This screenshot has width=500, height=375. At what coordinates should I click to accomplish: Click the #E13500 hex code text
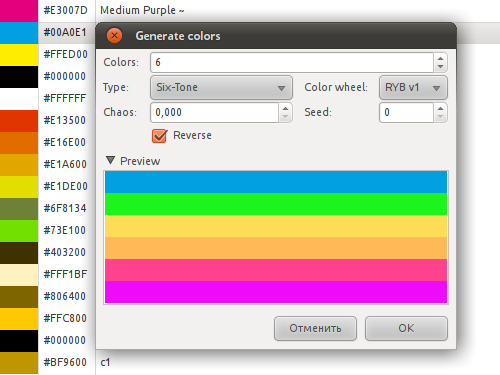pos(65,120)
